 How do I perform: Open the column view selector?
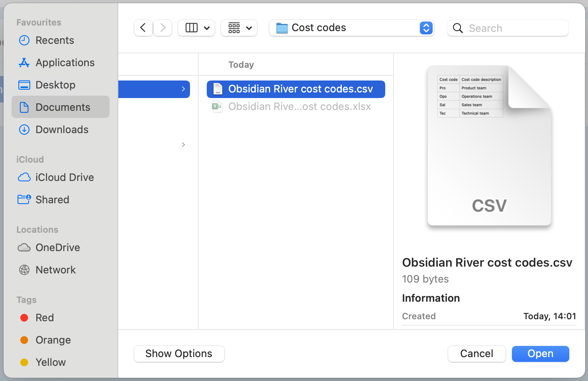[196, 28]
